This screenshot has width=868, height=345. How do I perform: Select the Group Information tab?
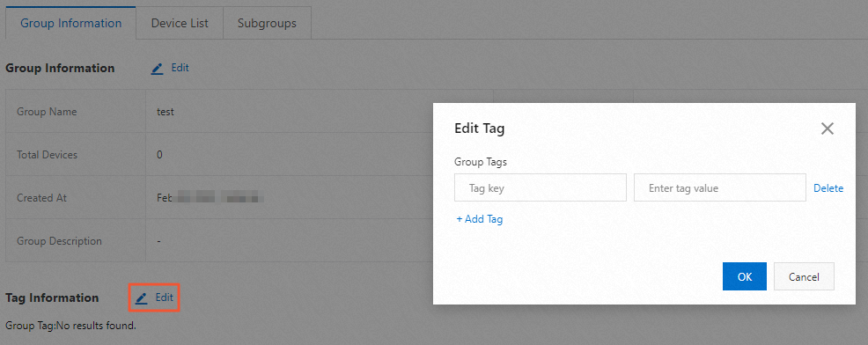(x=70, y=23)
